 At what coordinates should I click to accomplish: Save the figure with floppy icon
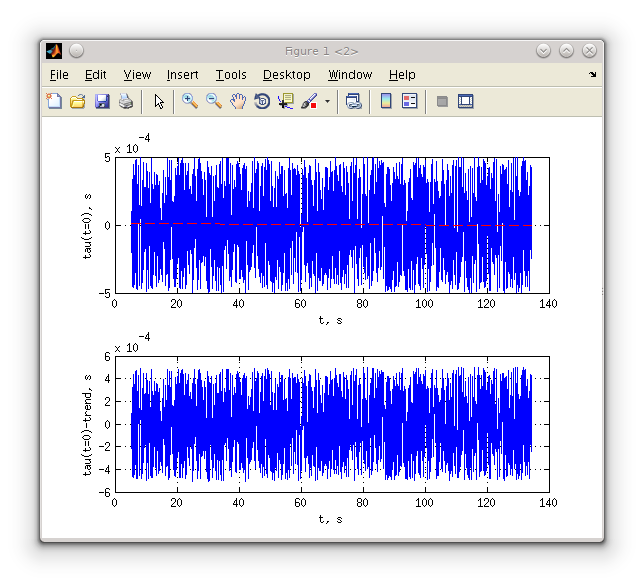pyautogui.click(x=102, y=101)
